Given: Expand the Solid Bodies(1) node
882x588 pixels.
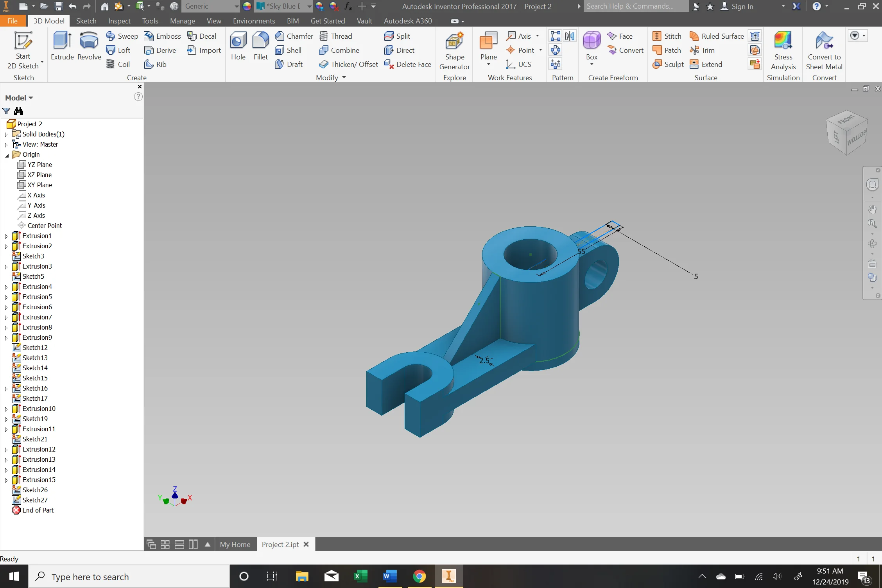Looking at the screenshot, I should coord(6,134).
